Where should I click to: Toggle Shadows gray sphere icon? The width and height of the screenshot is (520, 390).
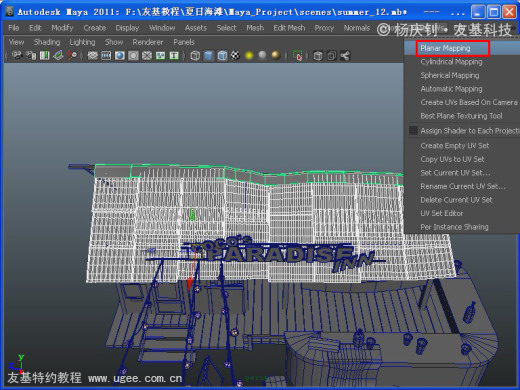point(263,55)
